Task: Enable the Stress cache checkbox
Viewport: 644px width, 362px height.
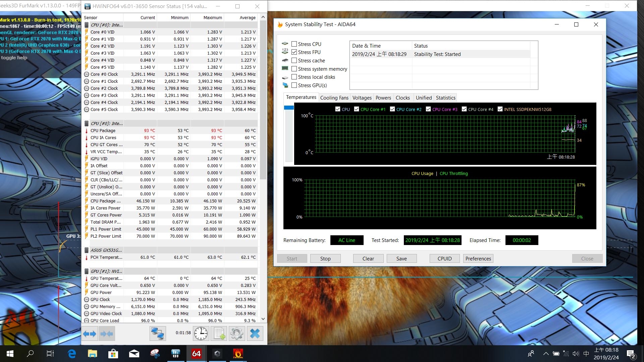Action: (x=294, y=60)
